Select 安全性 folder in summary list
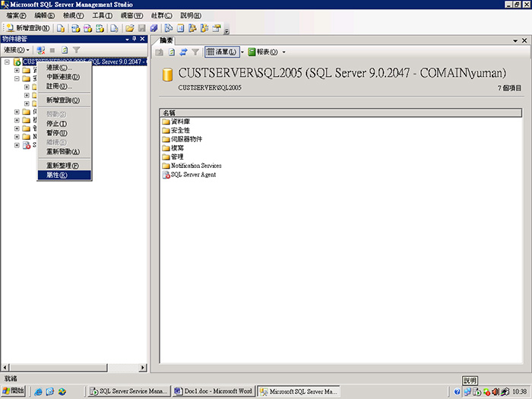The height and width of the screenshot is (399, 532). point(176,130)
